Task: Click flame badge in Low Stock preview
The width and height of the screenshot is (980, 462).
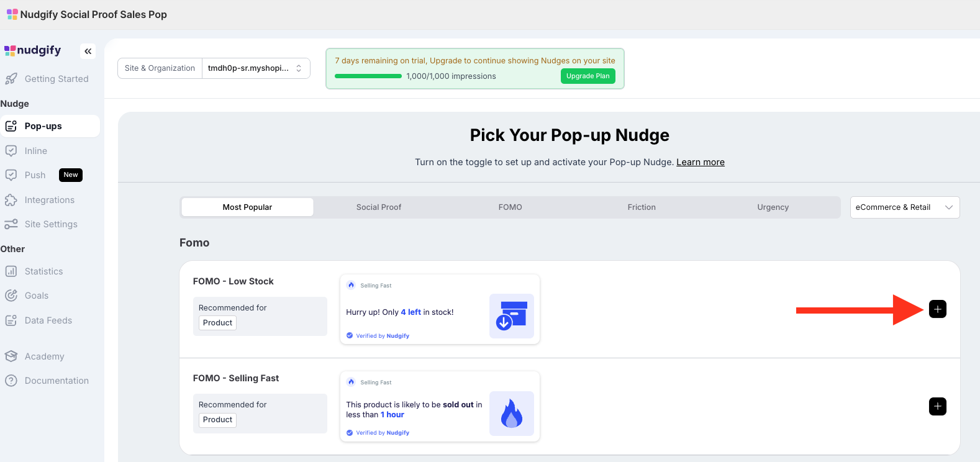Action: pos(352,285)
